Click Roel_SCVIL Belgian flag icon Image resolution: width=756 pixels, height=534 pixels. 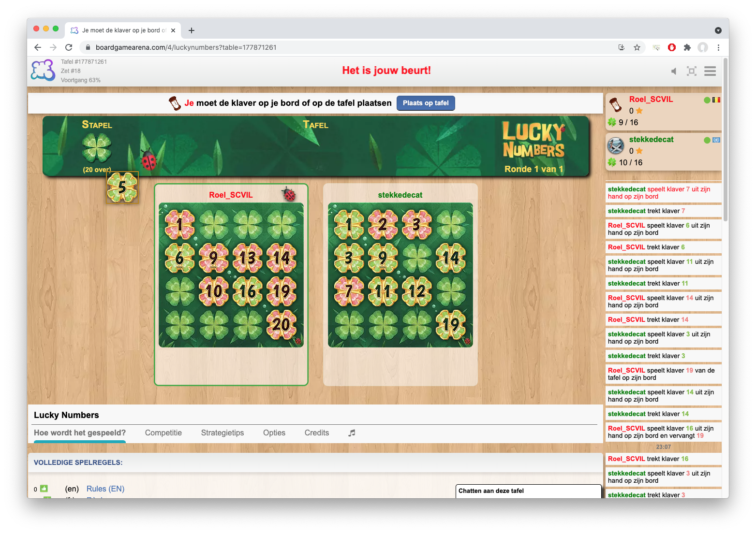[716, 100]
